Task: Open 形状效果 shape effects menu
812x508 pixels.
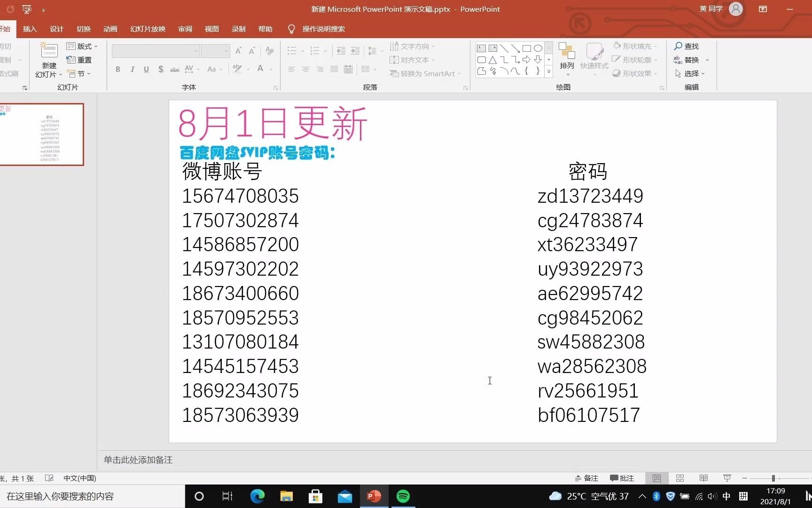Action: (635, 73)
